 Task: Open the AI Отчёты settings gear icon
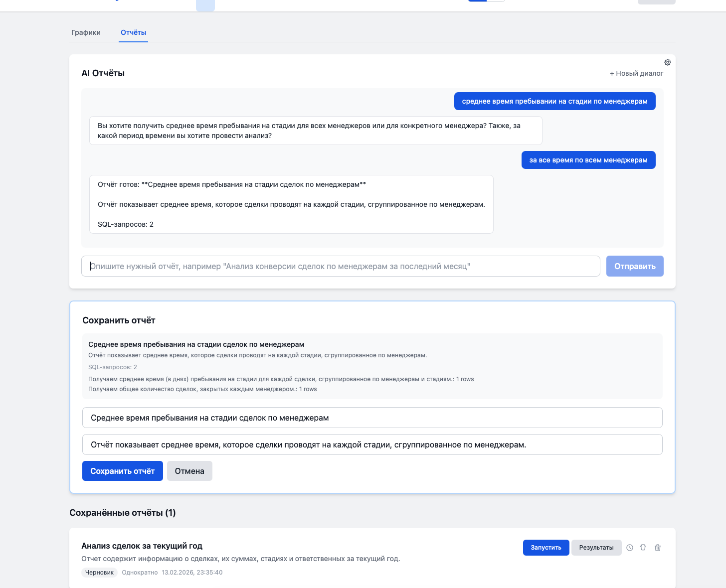pos(667,62)
